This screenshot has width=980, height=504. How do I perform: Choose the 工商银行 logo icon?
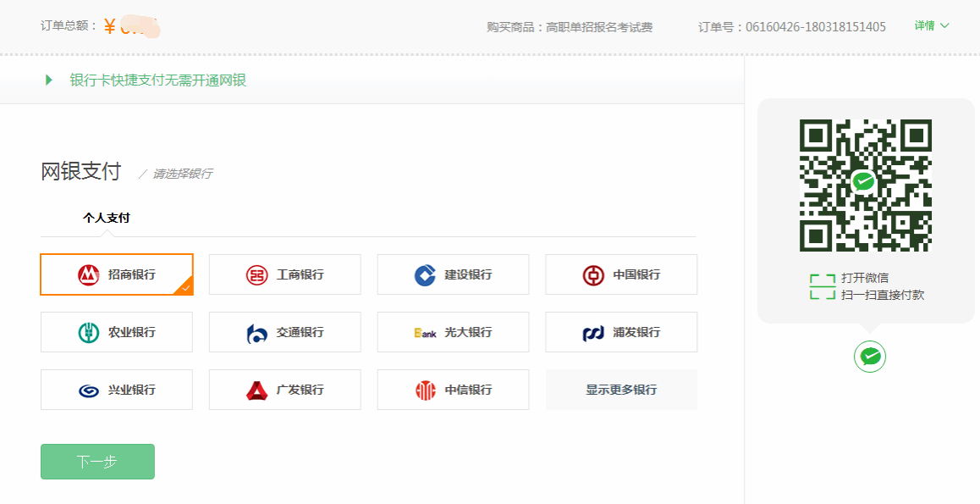click(x=256, y=275)
